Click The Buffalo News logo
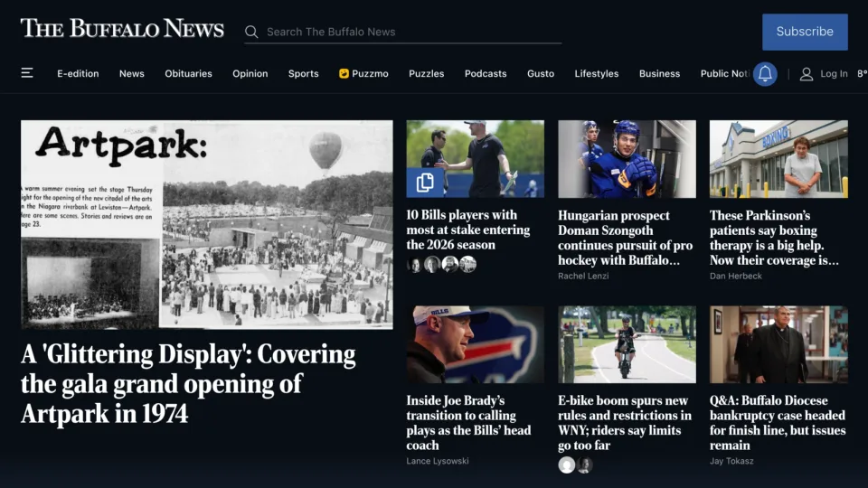 click(122, 29)
